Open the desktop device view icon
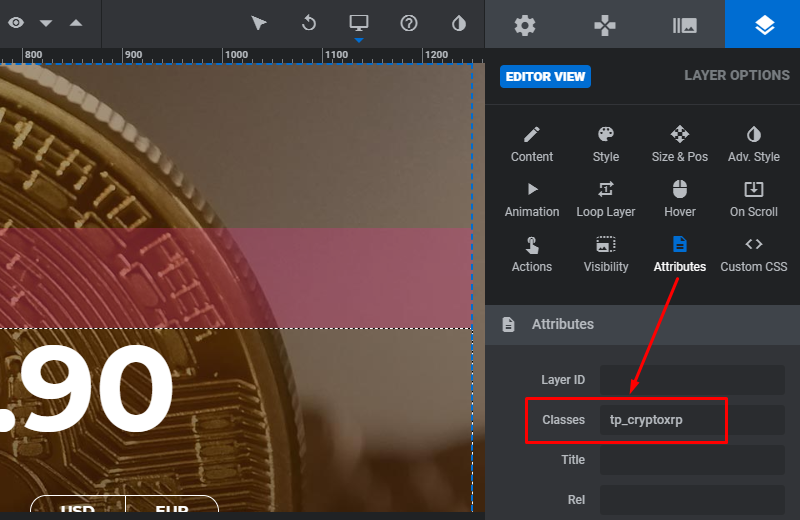 point(359,23)
